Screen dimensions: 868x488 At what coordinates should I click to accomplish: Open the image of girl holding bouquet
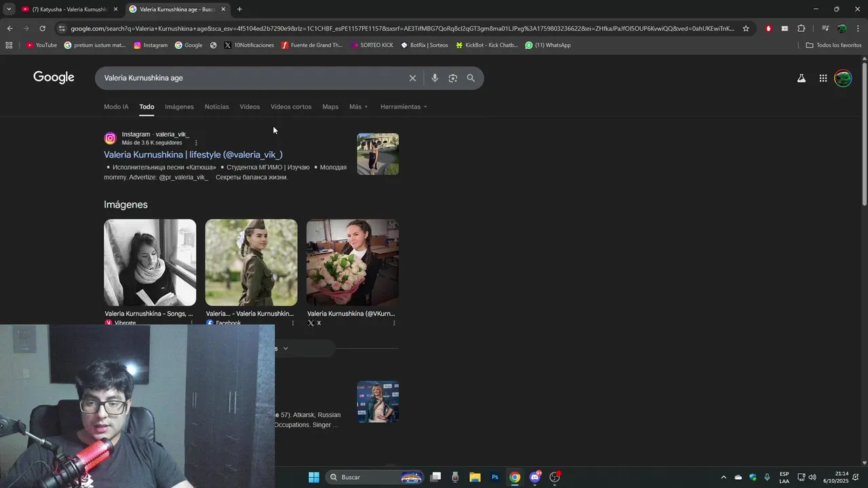pos(353,262)
